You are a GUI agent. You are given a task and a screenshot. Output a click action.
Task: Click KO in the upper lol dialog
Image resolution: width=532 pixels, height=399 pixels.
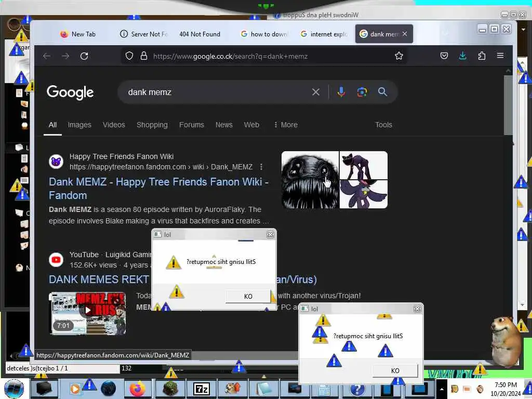(x=248, y=296)
